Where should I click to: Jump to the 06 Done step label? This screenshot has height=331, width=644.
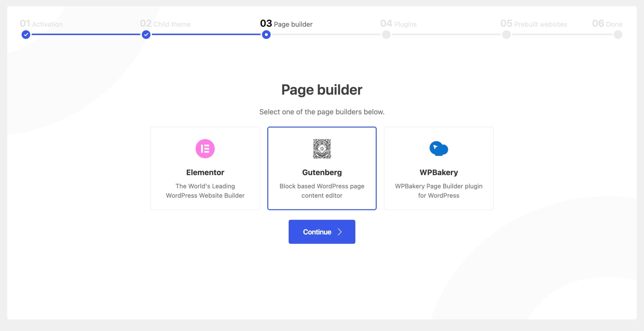coord(607,24)
